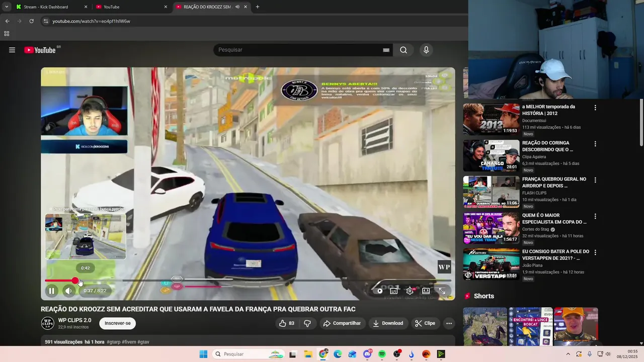This screenshot has width=644, height=362.
Task: Show hidden system tray icons
Action: (568, 354)
